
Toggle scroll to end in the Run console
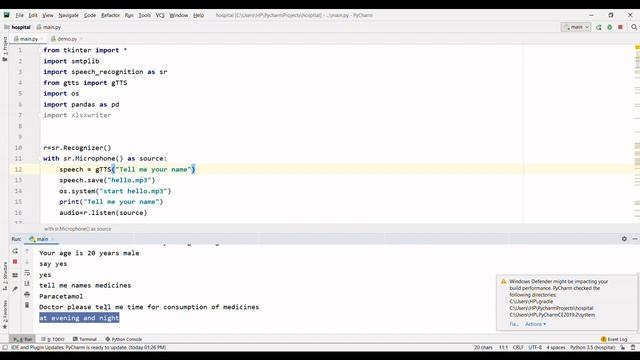point(27,283)
